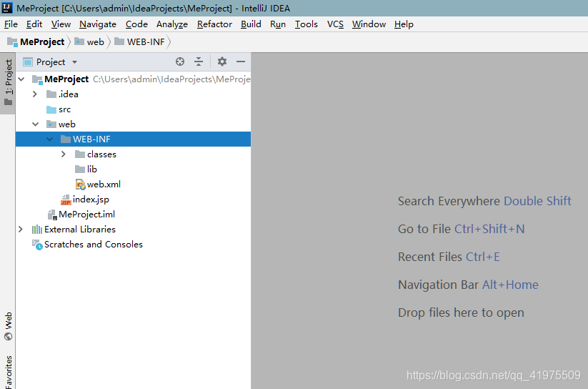Open the Help menu
The height and width of the screenshot is (389, 588).
[x=404, y=24]
